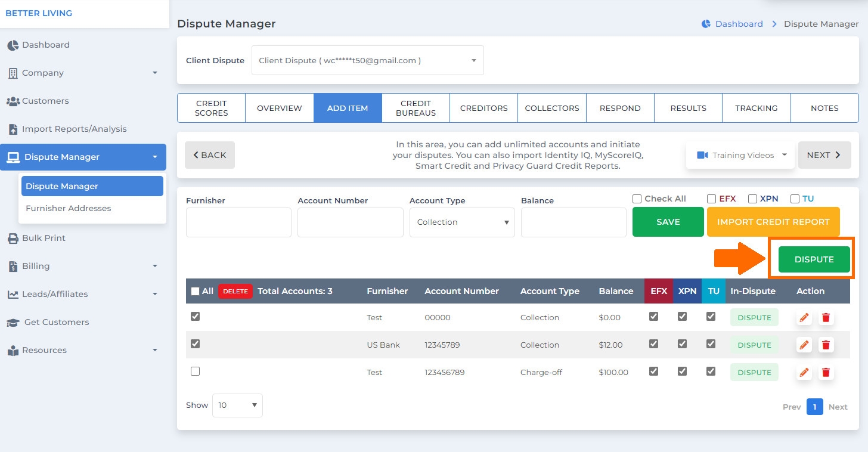Click the Get Customers graduation cap icon
Image resolution: width=868 pixels, height=452 pixels.
(13, 323)
